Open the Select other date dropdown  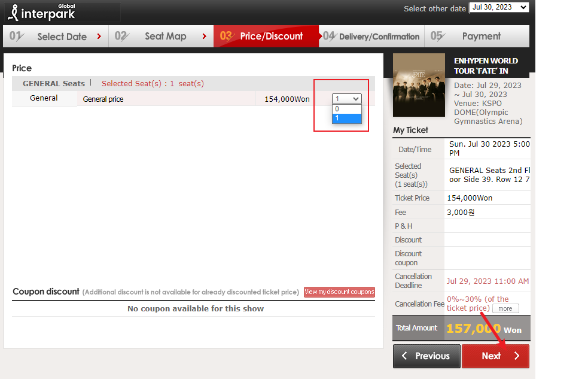[x=499, y=8]
